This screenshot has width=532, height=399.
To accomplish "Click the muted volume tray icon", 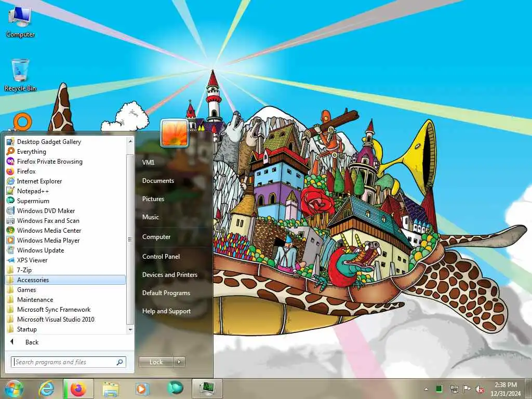I will [480, 389].
